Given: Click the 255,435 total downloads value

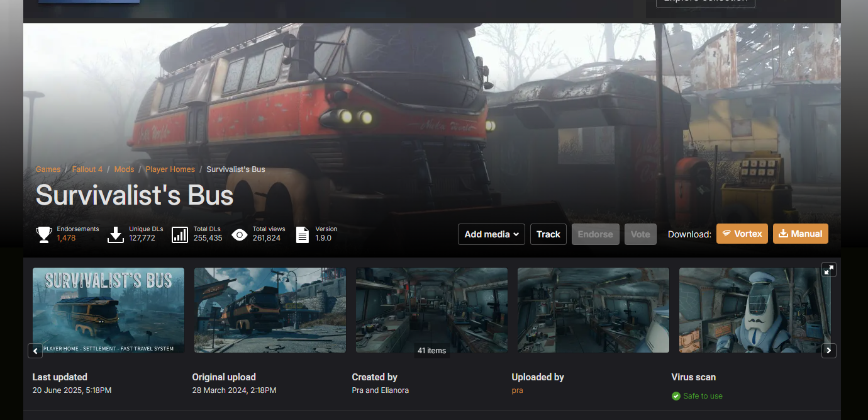Looking at the screenshot, I should 208,238.
